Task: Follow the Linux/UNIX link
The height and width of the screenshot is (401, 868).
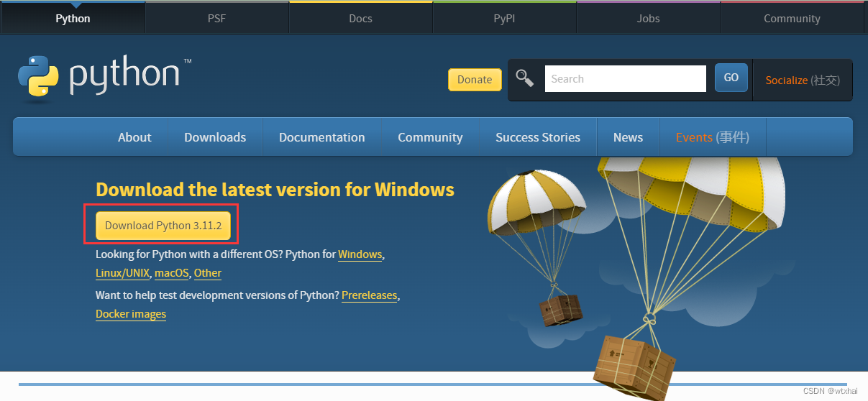Action: [122, 273]
